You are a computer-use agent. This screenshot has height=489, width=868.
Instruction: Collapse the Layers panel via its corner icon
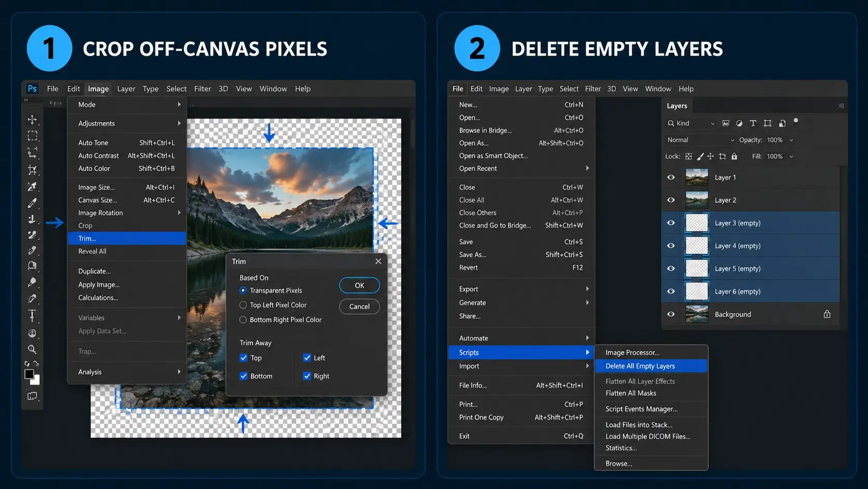point(841,105)
